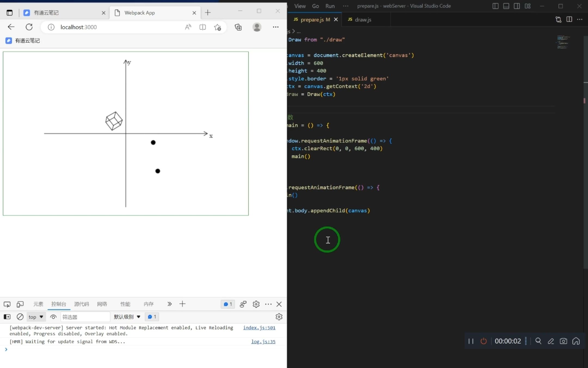Close the Webpack App browser tab
This screenshot has height=368, width=588.
click(194, 13)
